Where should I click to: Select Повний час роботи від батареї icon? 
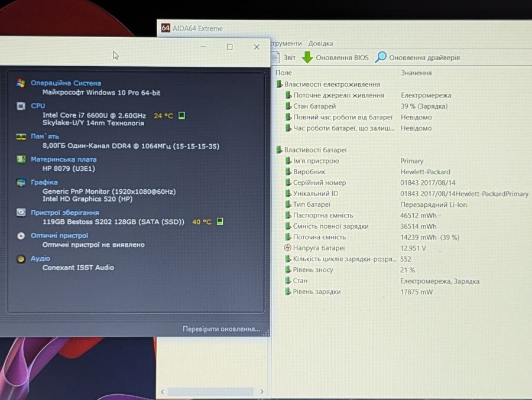point(288,117)
